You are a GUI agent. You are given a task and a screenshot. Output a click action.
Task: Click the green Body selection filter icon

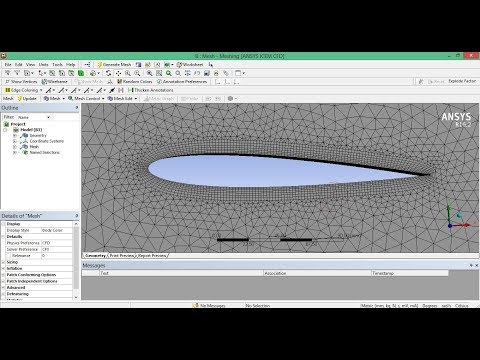click(81, 73)
